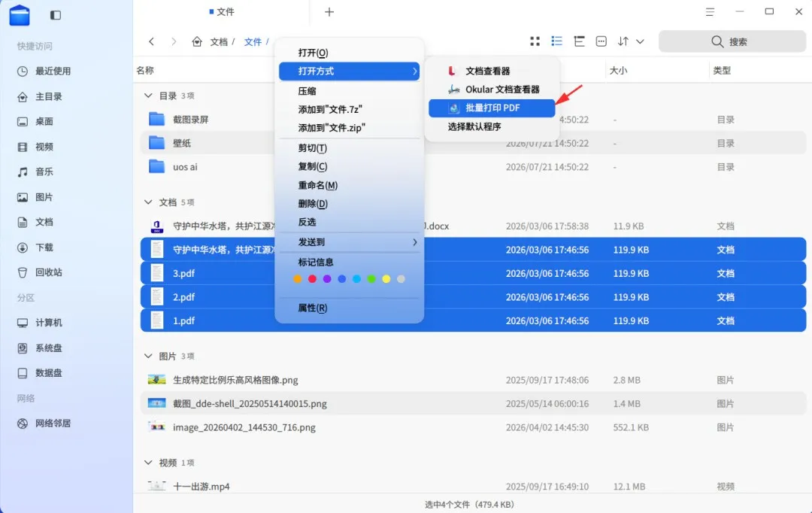
Task: Go back with the left arrow
Action: (151, 41)
